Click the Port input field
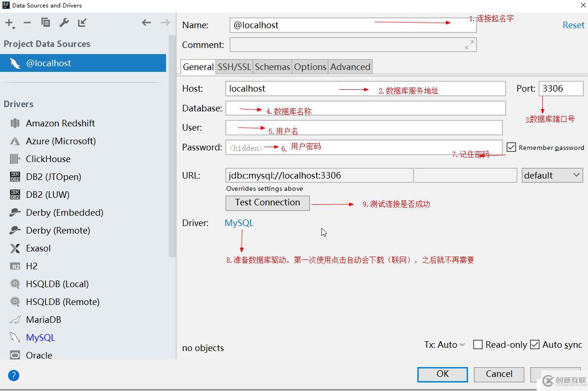 [x=561, y=88]
